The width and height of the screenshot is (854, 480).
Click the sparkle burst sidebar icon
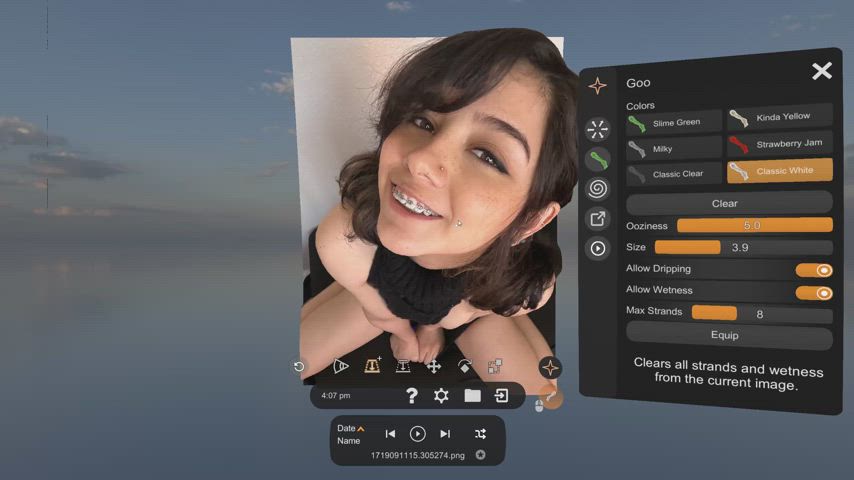click(x=597, y=130)
